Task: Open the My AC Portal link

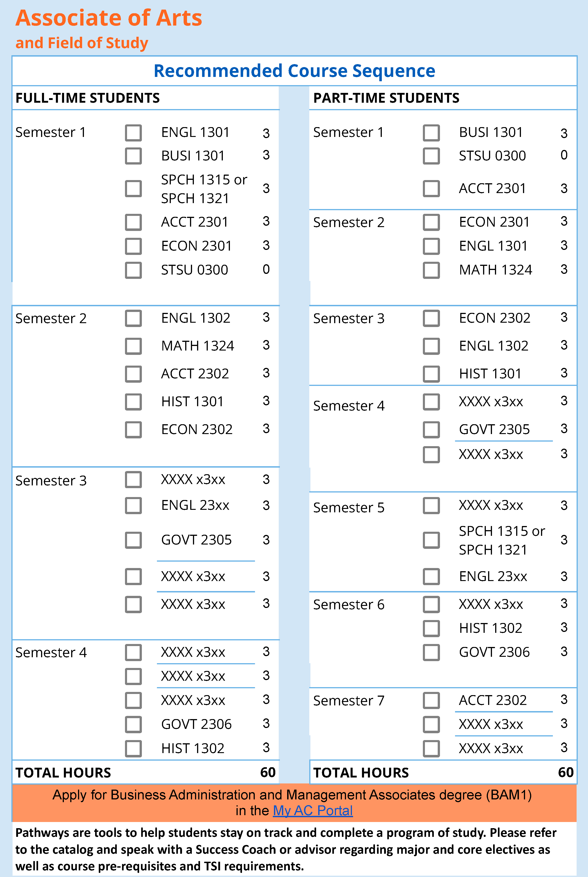Action: [312, 811]
